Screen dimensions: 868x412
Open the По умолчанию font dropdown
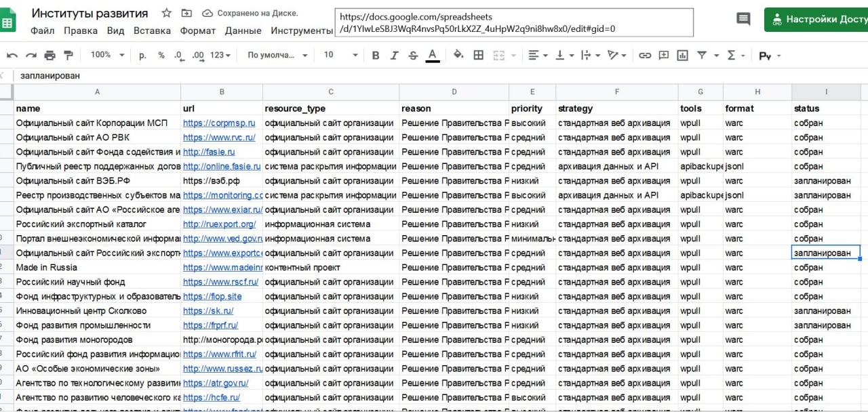(278, 55)
